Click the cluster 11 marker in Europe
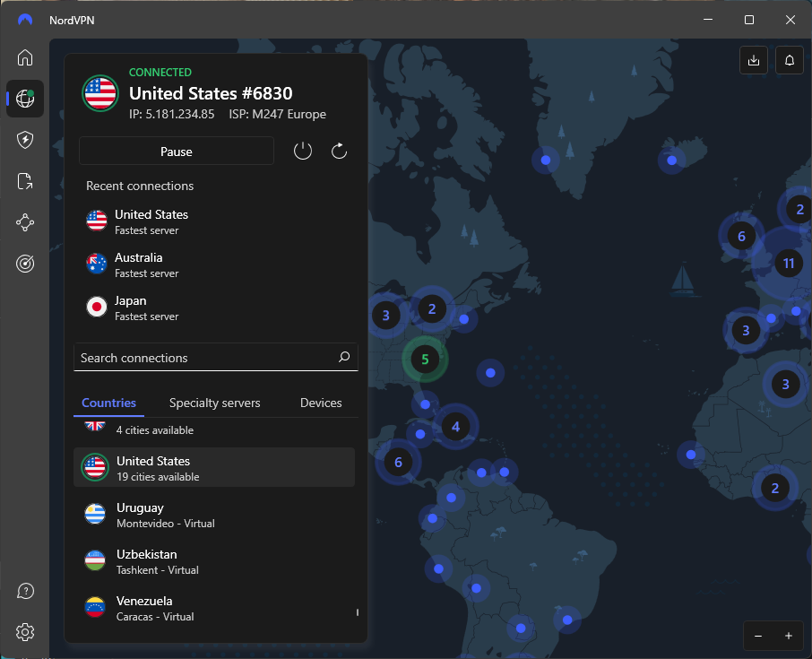This screenshot has width=812, height=659. tap(788, 264)
